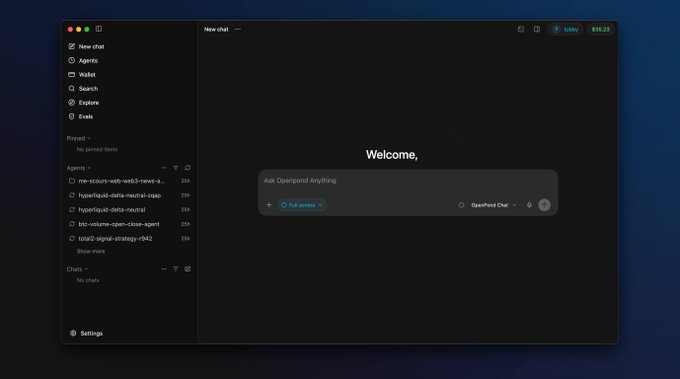
Task: Click the No pinned items text
Action: pos(97,150)
